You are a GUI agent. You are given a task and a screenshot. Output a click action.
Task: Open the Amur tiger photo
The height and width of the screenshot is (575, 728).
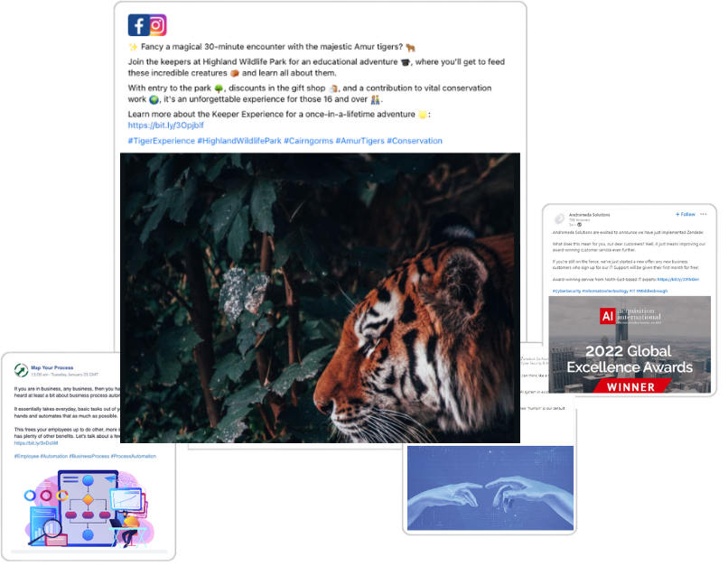pos(320,298)
